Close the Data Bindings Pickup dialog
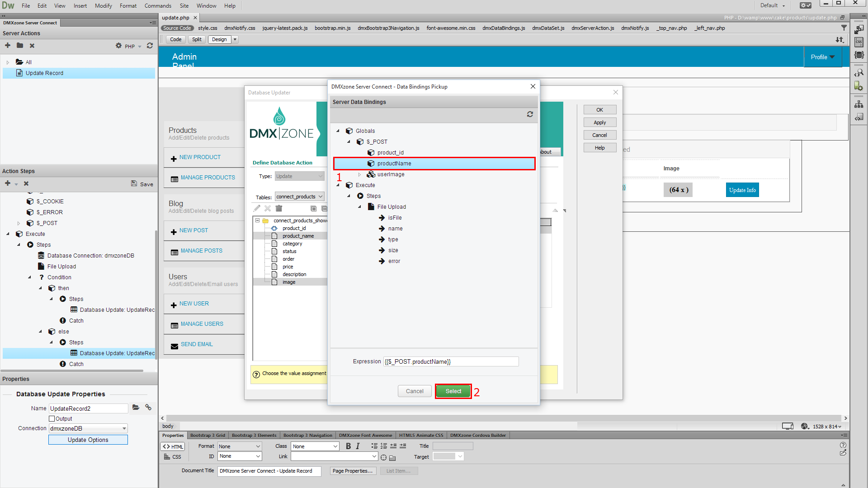The width and height of the screenshot is (868, 488). pyautogui.click(x=533, y=86)
